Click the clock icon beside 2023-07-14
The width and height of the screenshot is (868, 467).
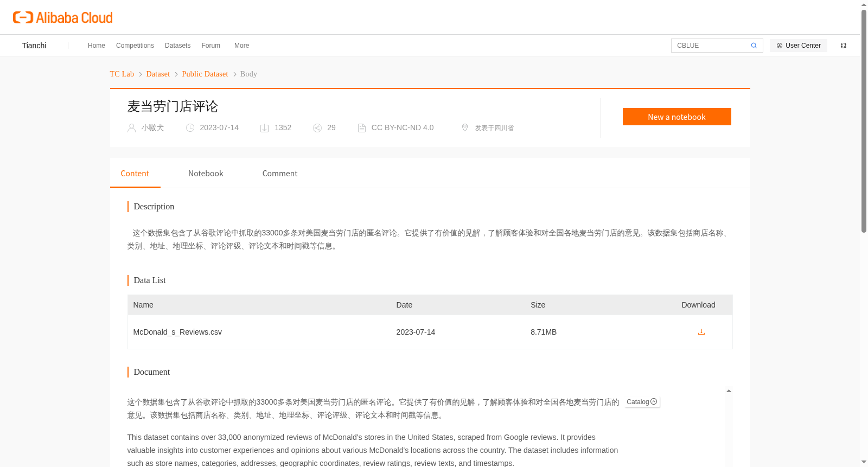pyautogui.click(x=190, y=128)
